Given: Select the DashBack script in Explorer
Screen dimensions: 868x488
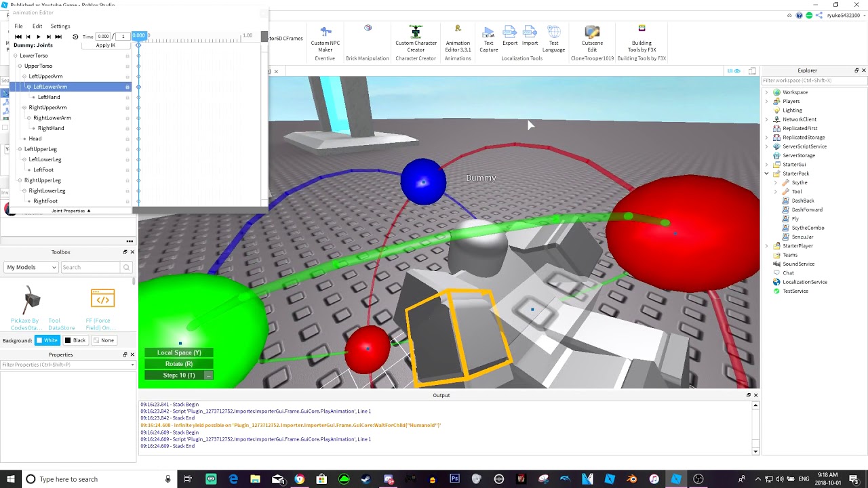Looking at the screenshot, I should (x=802, y=201).
